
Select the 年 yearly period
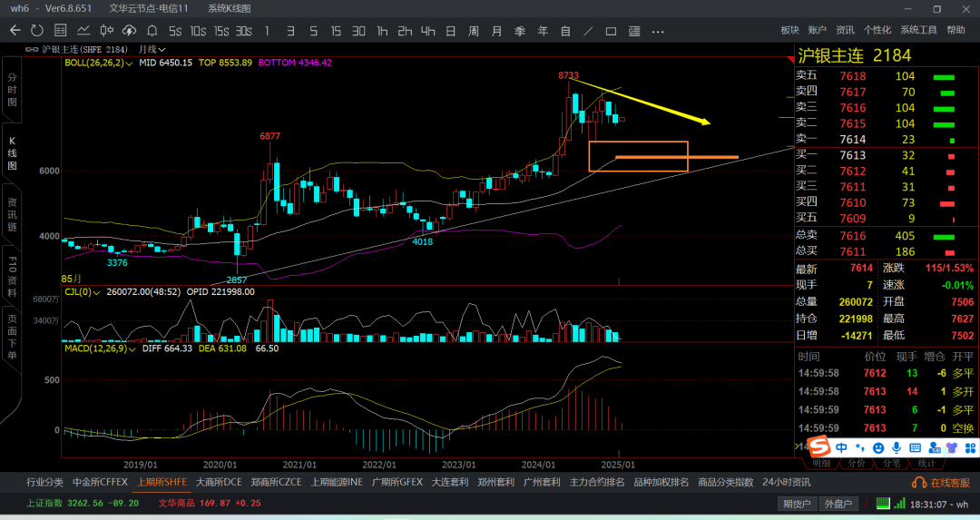click(x=543, y=31)
